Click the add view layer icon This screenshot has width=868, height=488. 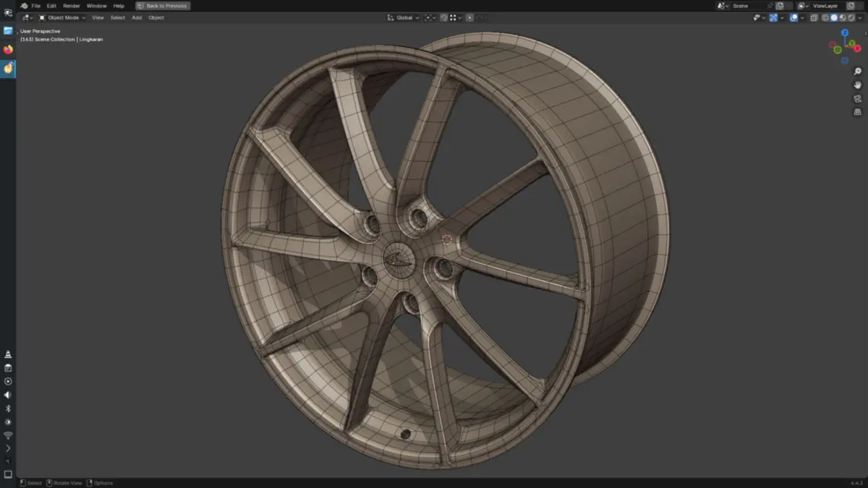point(851,6)
